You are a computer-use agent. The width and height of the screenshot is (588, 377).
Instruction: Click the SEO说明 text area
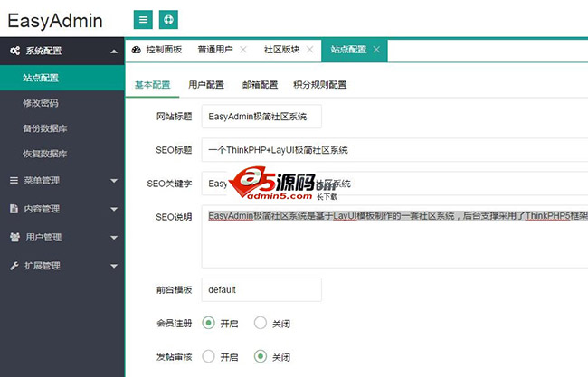click(x=395, y=237)
